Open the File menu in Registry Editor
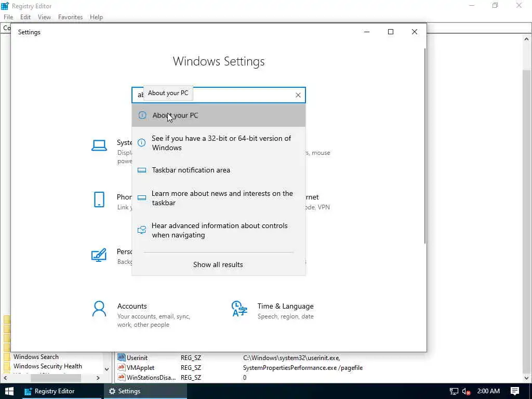 [8, 17]
